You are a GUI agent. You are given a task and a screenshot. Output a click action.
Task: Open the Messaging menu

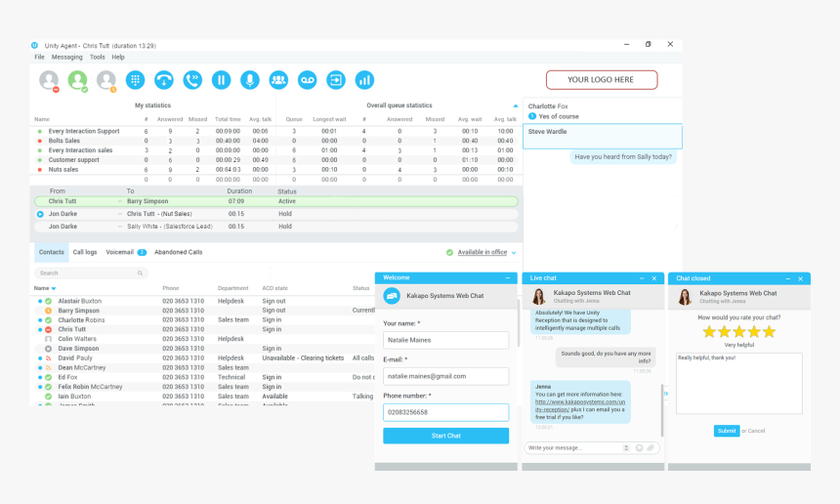click(x=67, y=57)
